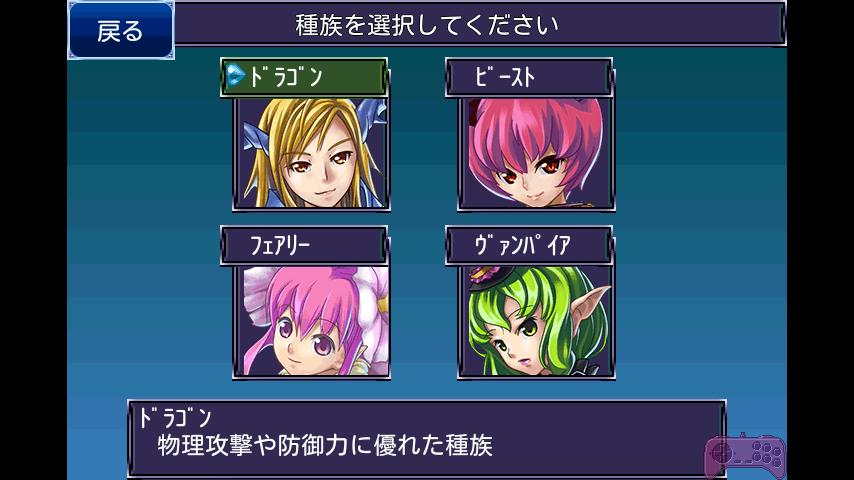The image size is (854, 480).
Task: Choose the ビースト race label
Action: pyautogui.click(x=529, y=77)
